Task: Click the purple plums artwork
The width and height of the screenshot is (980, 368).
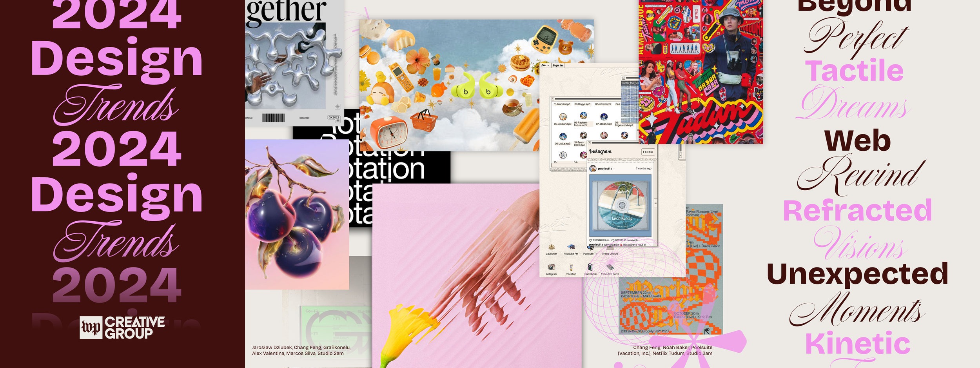Action: [297, 214]
